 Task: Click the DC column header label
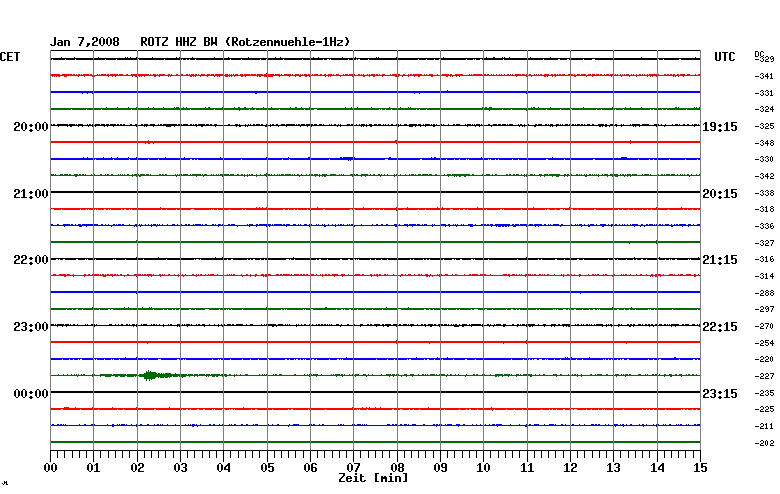[759, 54]
